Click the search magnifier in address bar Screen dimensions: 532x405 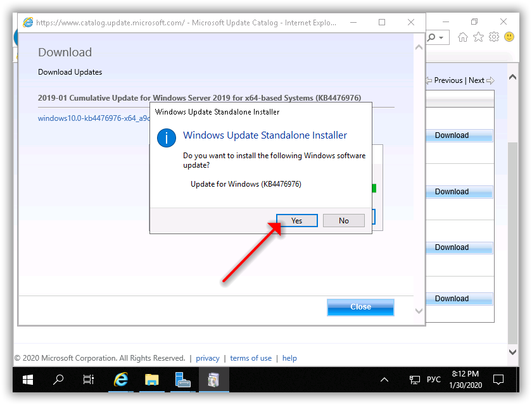pos(431,37)
